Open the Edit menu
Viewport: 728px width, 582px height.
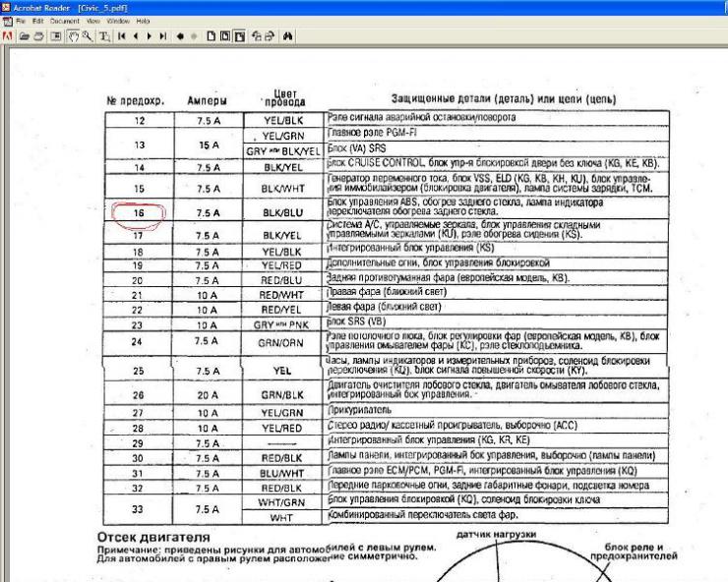click(x=37, y=22)
